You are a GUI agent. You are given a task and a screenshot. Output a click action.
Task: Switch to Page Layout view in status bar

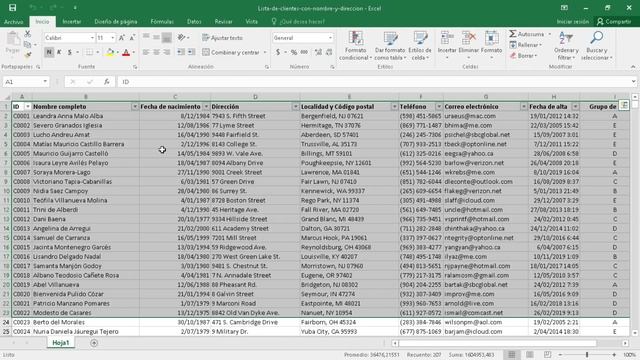(529, 354)
